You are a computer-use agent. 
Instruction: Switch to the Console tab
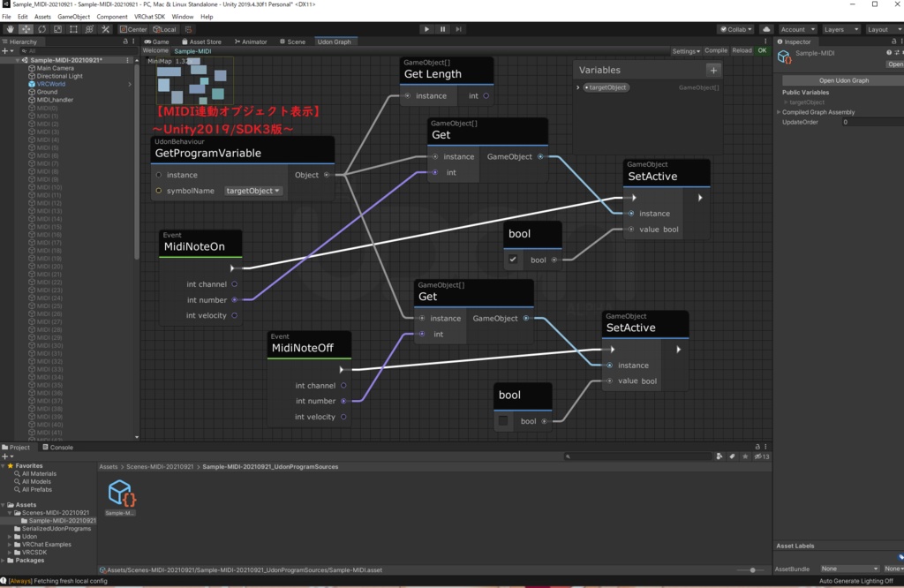[57, 447]
